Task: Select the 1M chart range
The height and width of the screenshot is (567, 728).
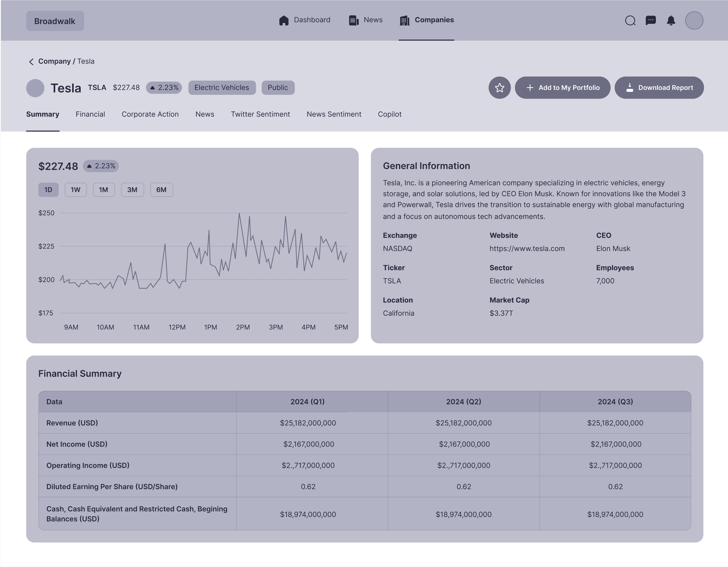Action: [x=104, y=190]
